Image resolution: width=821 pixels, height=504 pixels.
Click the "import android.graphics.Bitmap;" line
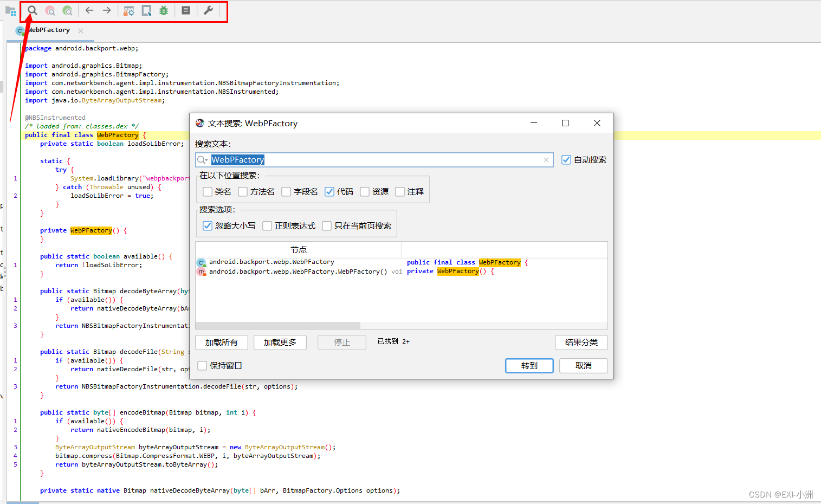click(83, 66)
